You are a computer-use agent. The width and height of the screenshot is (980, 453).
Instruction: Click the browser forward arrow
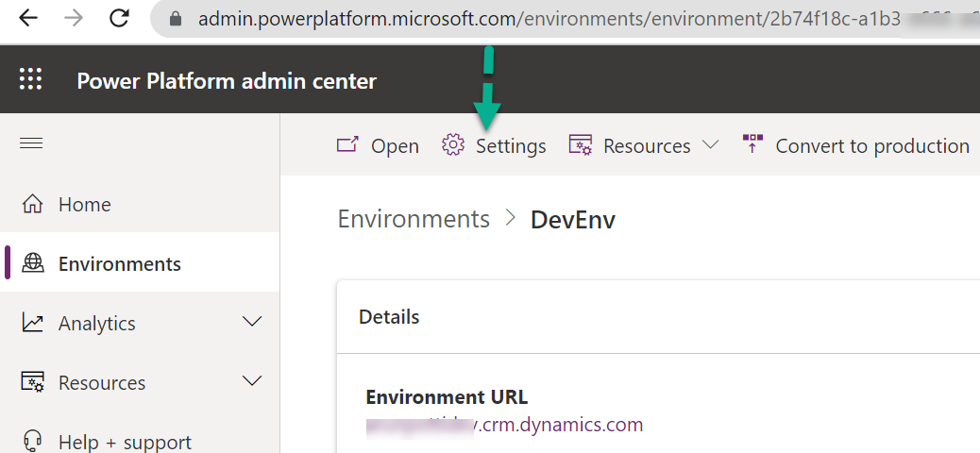tap(73, 18)
